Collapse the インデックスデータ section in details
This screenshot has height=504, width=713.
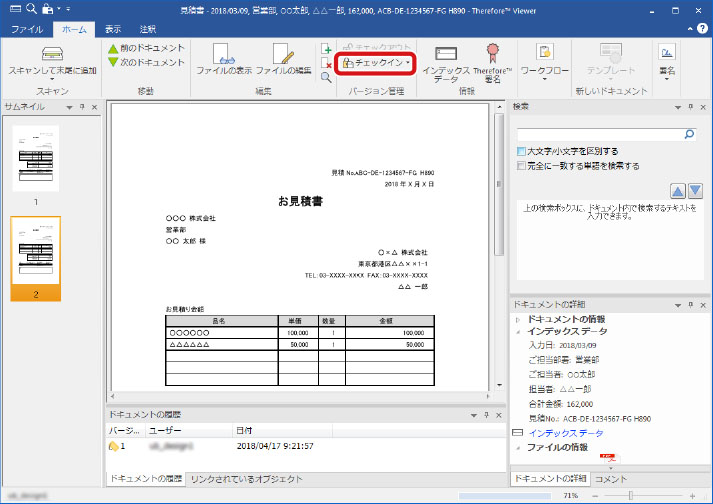[x=517, y=330]
